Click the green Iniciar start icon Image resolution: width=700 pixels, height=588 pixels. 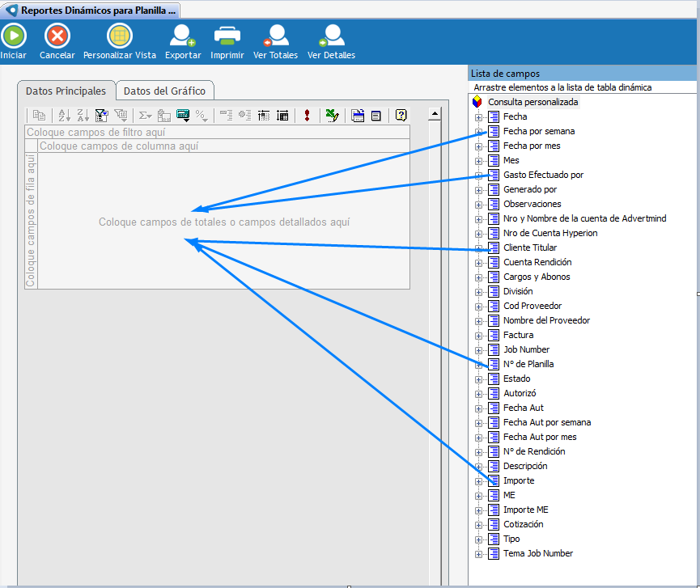pos(13,36)
